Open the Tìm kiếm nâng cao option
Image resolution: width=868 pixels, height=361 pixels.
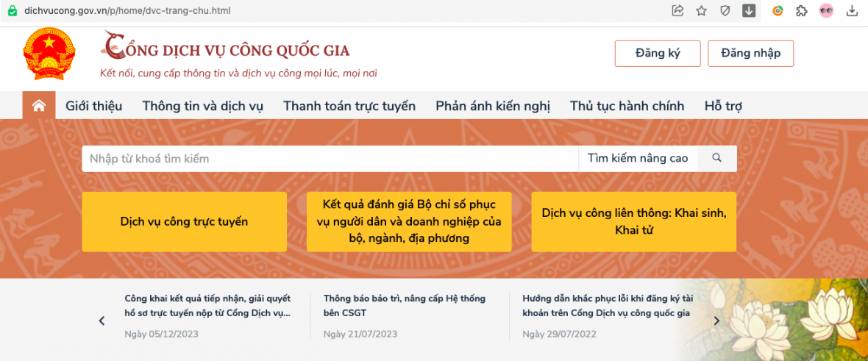637,158
